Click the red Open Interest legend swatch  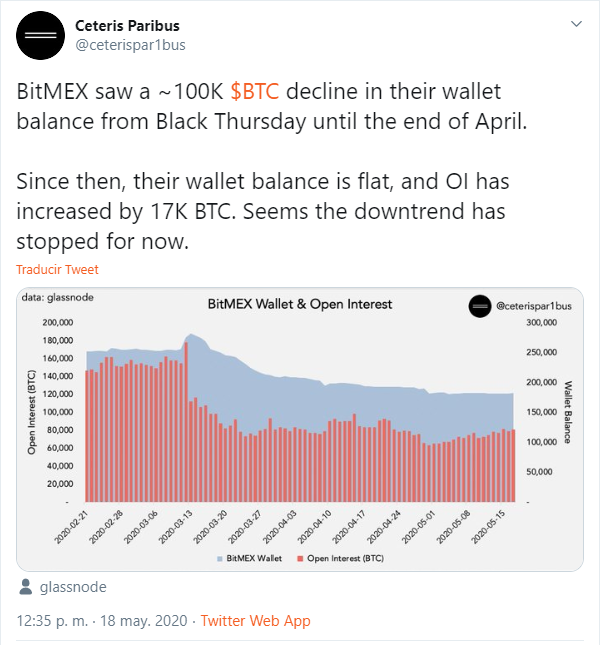pos(300,559)
